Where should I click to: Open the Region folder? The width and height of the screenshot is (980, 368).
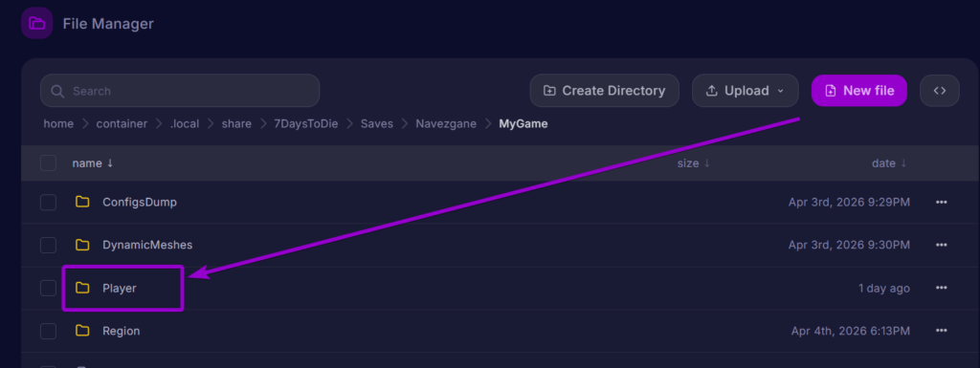(122, 331)
